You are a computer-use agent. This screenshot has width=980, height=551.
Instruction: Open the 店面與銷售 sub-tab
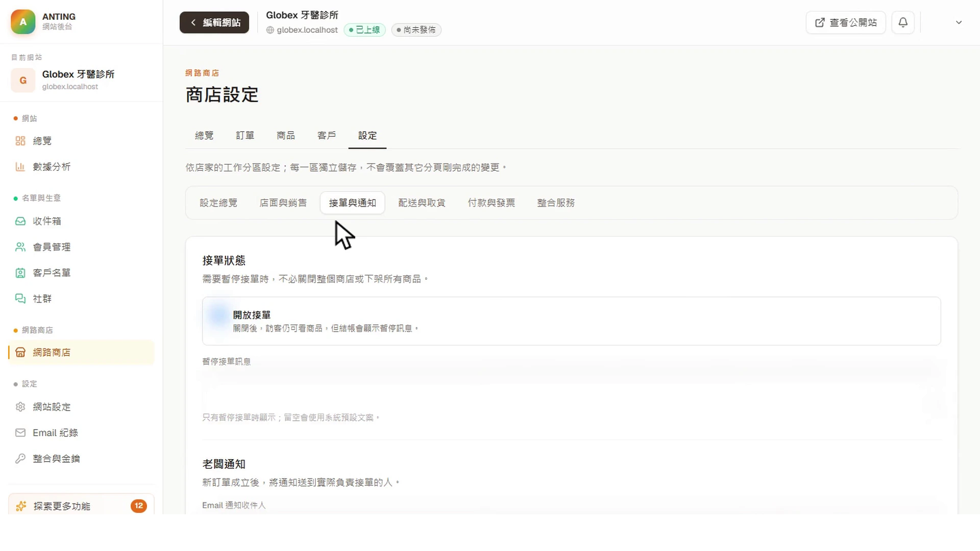coord(283,203)
